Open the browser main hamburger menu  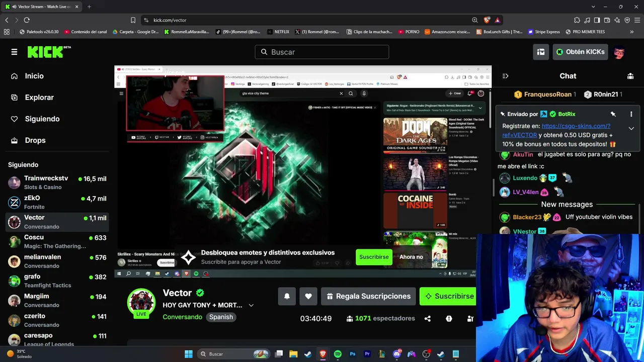tap(637, 20)
